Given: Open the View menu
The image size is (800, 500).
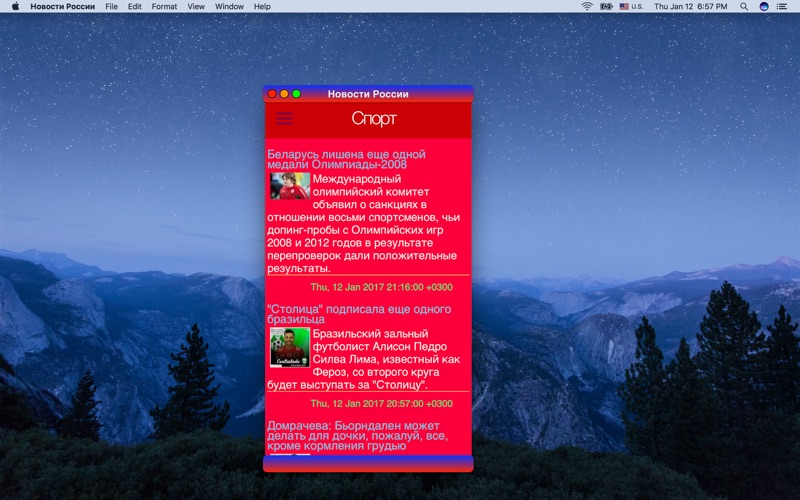Looking at the screenshot, I should click(x=196, y=7).
